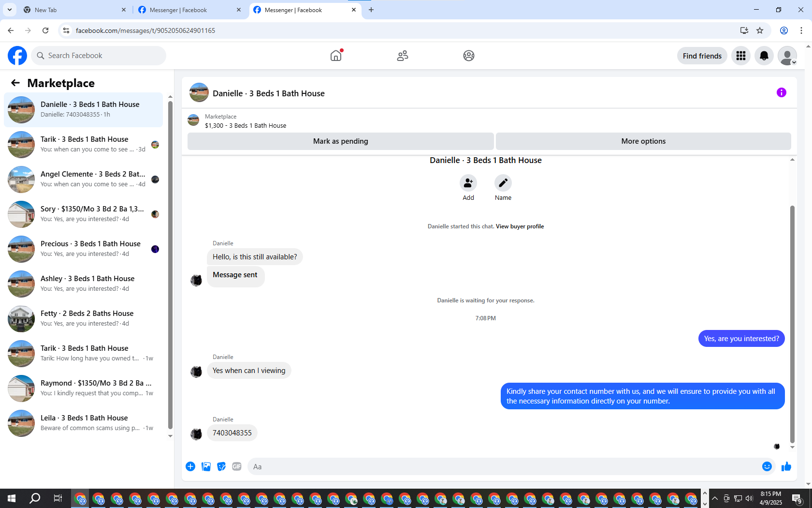Open the Chrome profile icon

point(784,30)
